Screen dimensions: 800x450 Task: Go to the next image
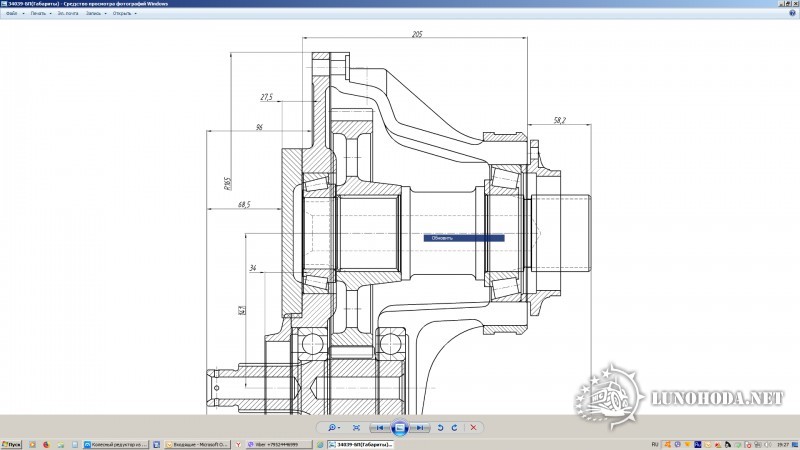coord(419,428)
